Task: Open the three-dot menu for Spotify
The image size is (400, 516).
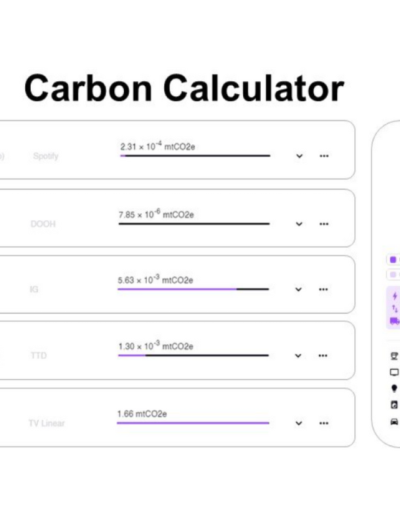Action: tap(324, 156)
